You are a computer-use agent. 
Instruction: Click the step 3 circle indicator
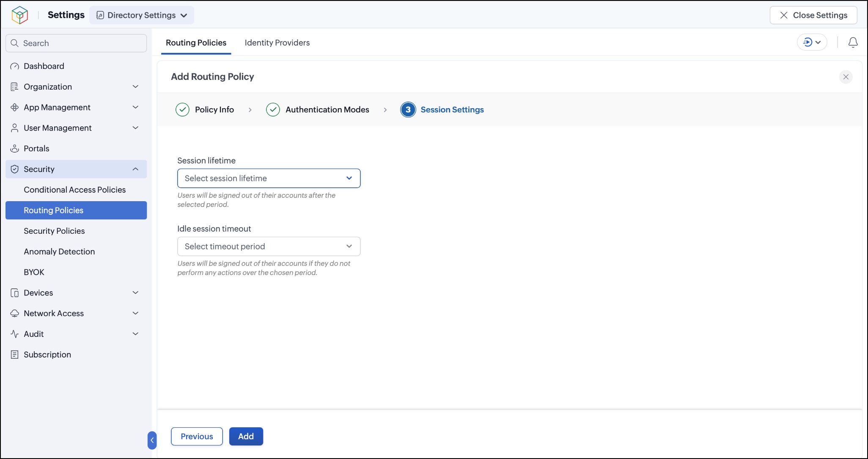pos(408,109)
